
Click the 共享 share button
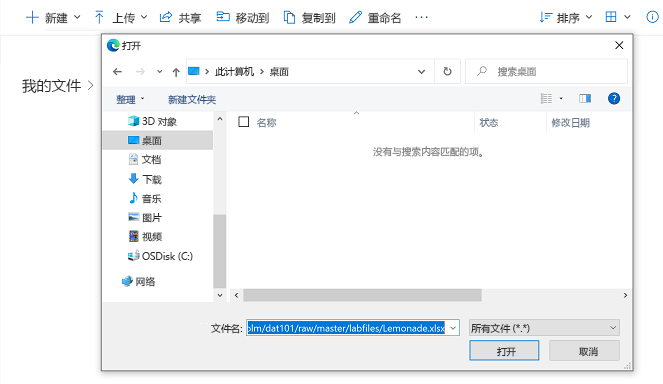point(181,18)
